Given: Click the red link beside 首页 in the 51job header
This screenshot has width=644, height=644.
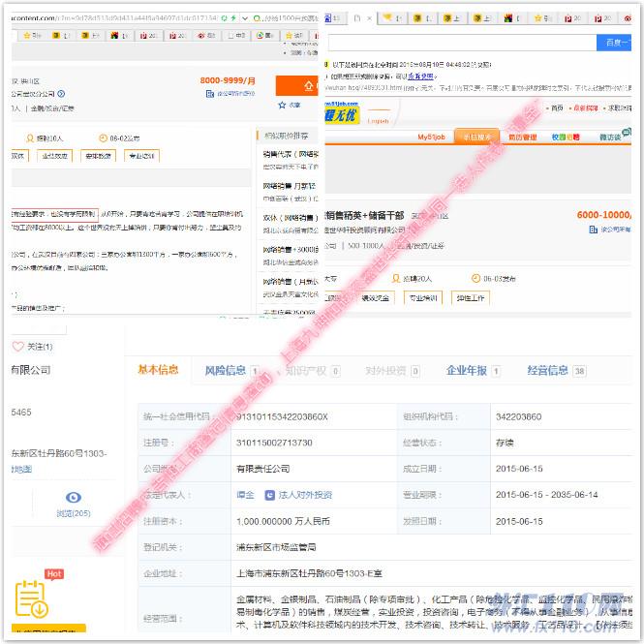Looking at the screenshot, I should (x=585, y=108).
